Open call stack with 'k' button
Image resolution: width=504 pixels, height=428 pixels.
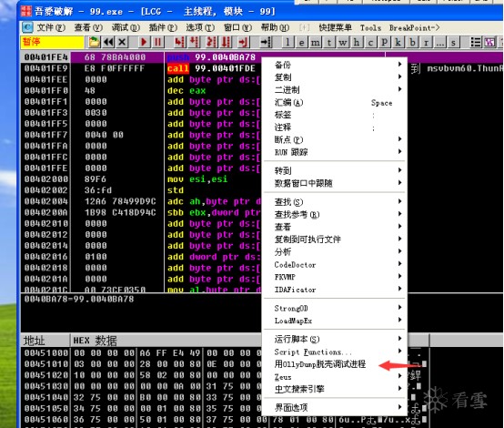pyautogui.click(x=398, y=42)
